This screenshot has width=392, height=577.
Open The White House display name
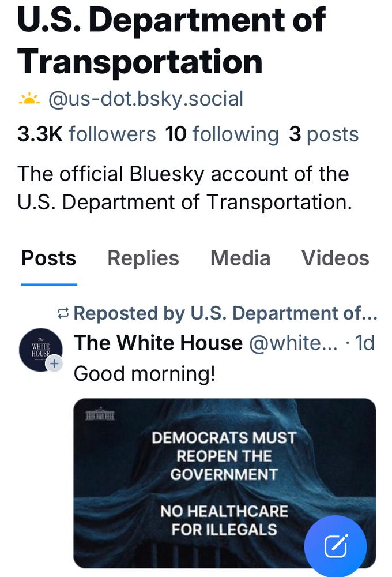(158, 343)
